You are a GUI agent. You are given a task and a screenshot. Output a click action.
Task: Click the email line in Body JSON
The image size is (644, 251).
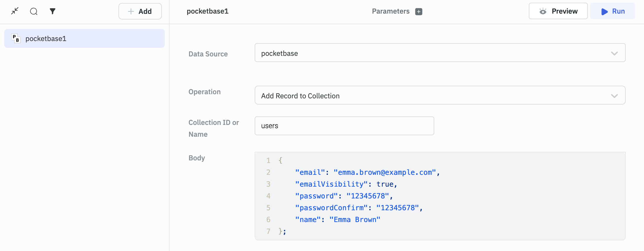(x=367, y=172)
